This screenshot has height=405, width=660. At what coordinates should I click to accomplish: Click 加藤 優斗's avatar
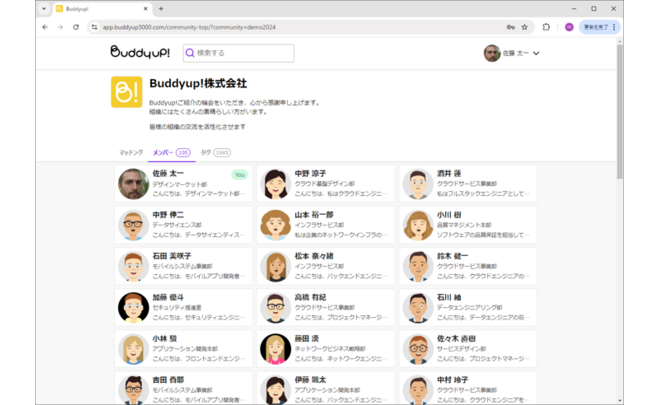tap(133, 308)
